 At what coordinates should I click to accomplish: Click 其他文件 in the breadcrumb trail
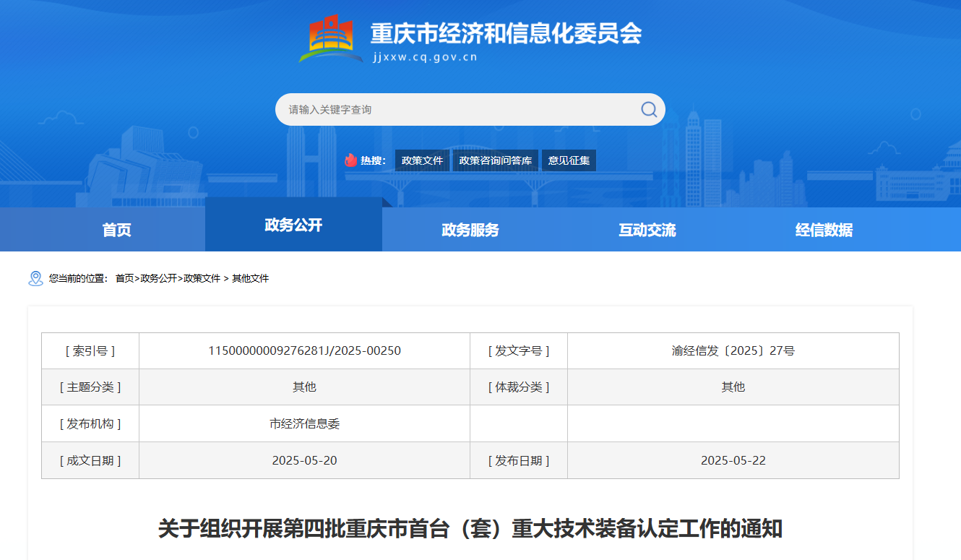(x=250, y=278)
